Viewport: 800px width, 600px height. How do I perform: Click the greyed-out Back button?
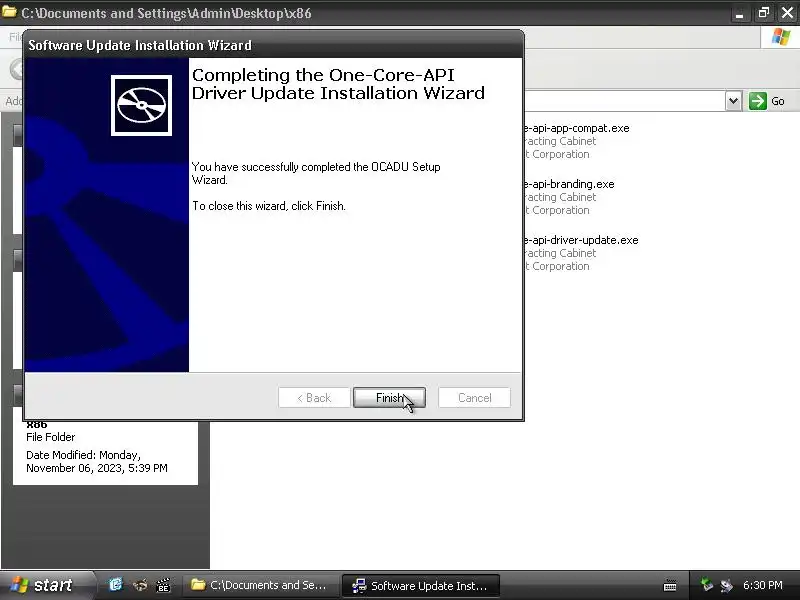[x=314, y=397]
